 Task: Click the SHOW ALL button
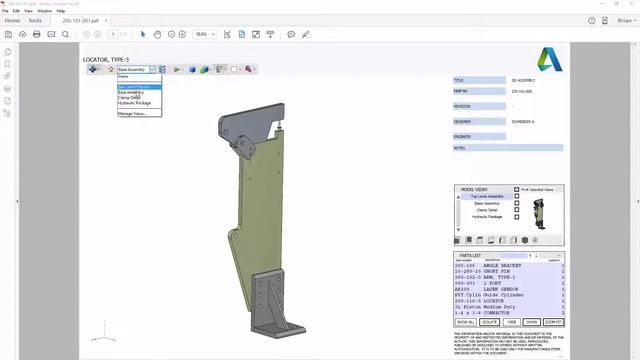click(x=466, y=322)
